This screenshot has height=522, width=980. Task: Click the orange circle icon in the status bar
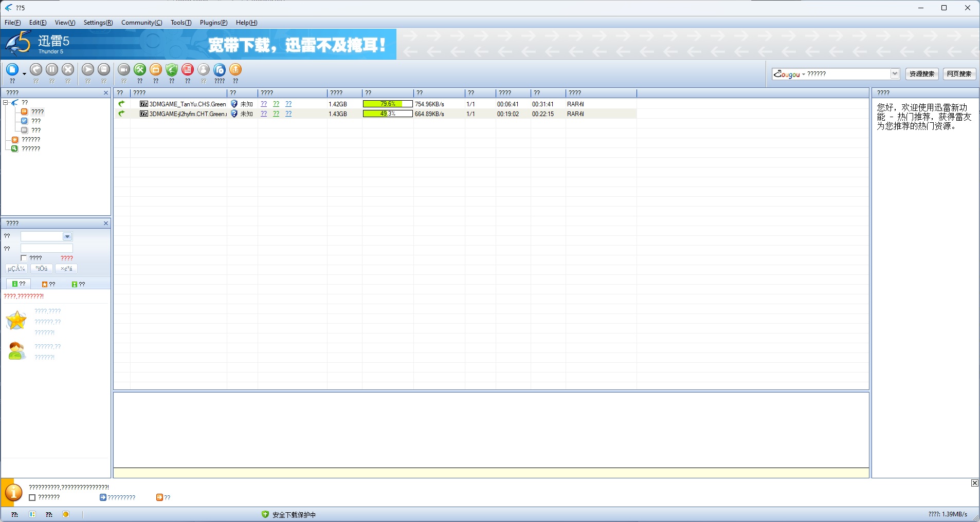click(x=66, y=514)
